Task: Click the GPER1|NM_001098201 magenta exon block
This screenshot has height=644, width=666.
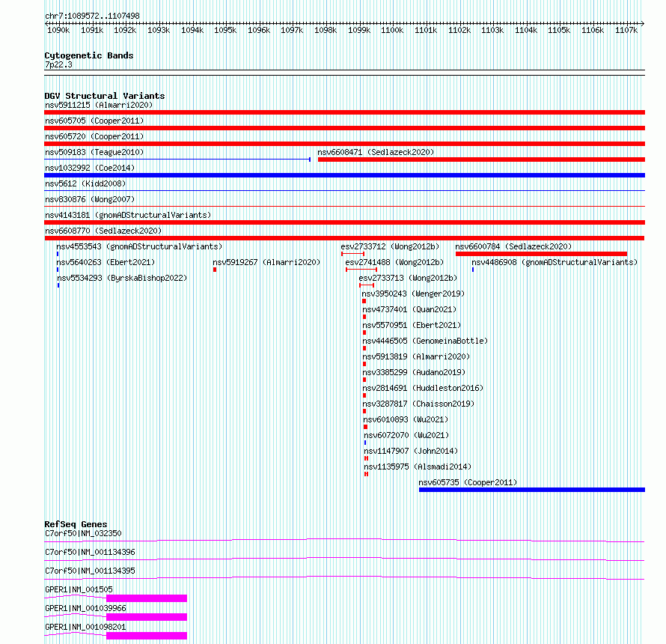Action: (x=147, y=636)
